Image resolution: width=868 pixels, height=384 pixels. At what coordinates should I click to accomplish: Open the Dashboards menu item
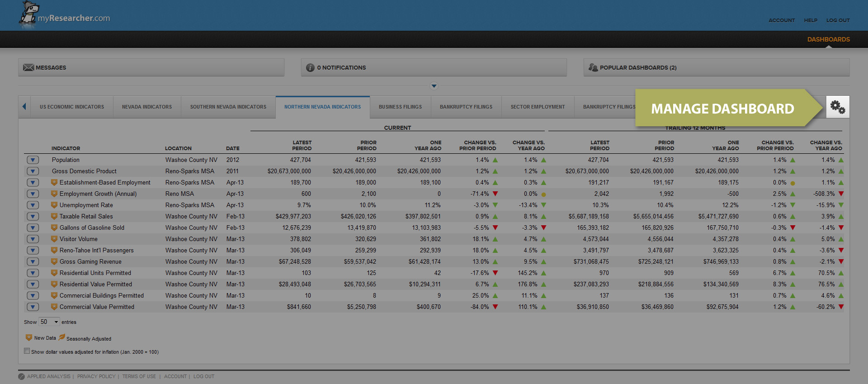[828, 39]
